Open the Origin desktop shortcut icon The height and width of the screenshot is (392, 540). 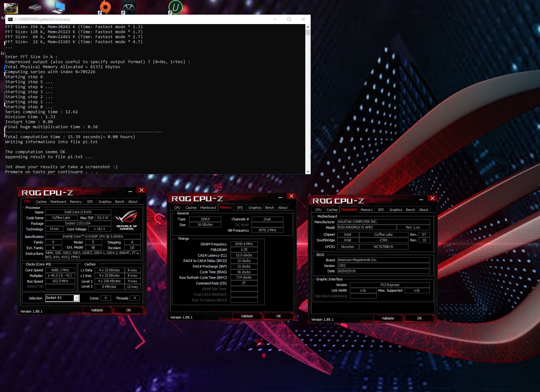pyautogui.click(x=105, y=7)
